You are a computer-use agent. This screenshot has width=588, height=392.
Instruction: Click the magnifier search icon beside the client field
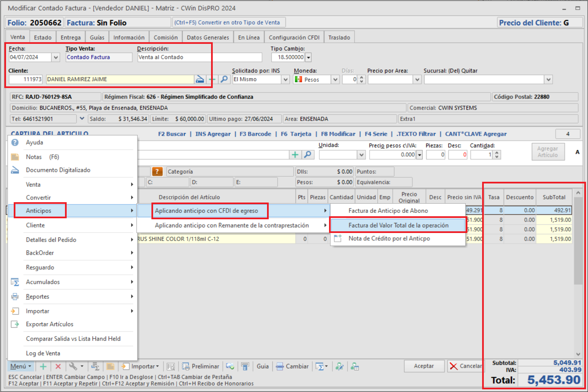224,79
